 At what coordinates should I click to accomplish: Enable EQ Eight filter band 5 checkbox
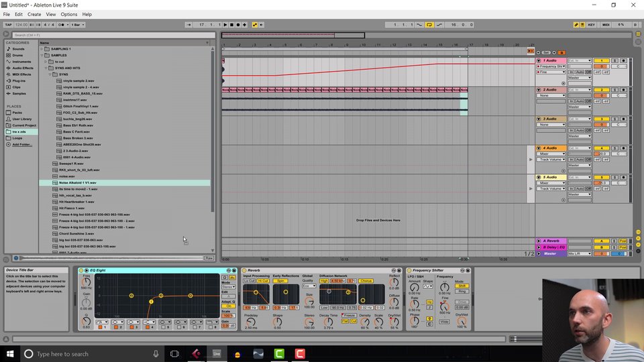point(164,328)
